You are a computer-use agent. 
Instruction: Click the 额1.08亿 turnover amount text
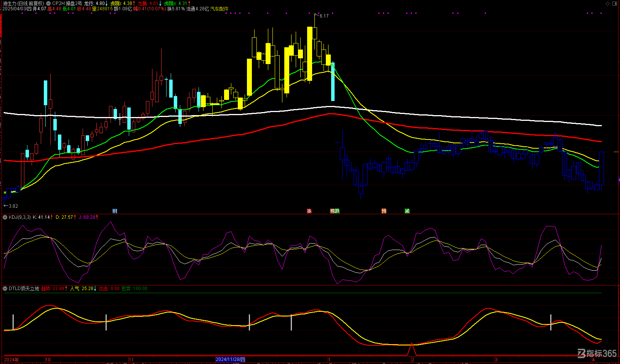123,9
